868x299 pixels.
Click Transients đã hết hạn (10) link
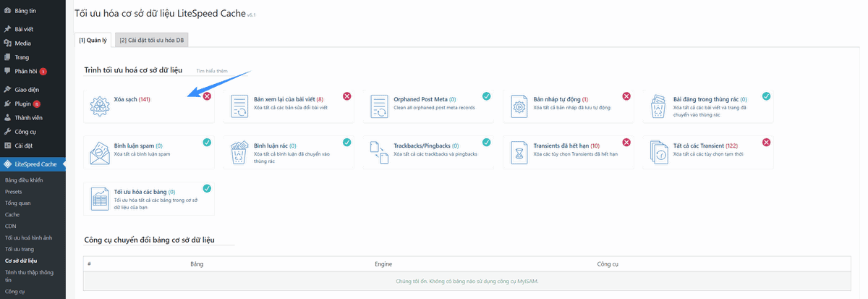(567, 145)
